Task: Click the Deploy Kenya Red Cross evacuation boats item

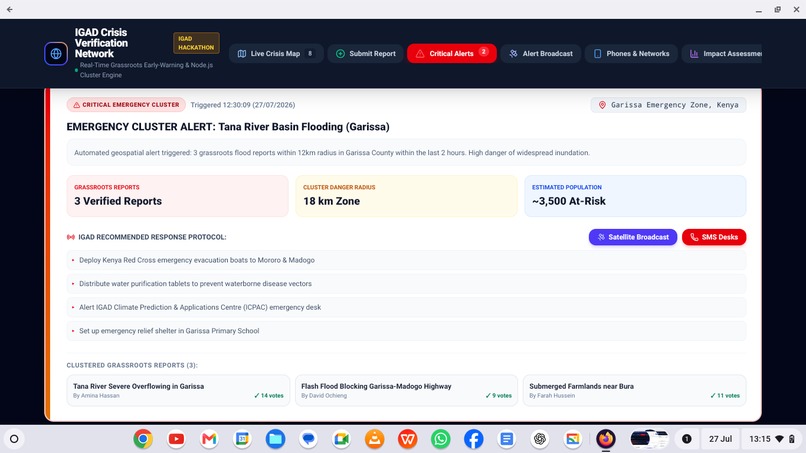Action: pos(406,260)
